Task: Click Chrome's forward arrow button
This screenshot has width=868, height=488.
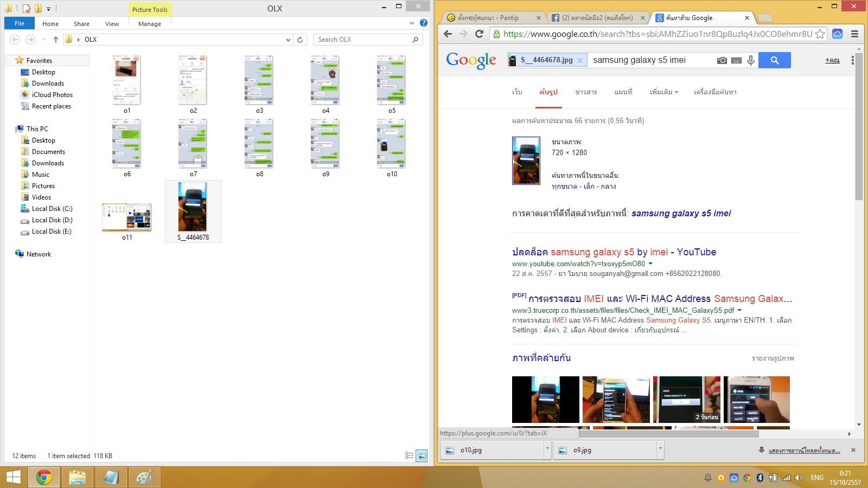Action: [x=463, y=34]
